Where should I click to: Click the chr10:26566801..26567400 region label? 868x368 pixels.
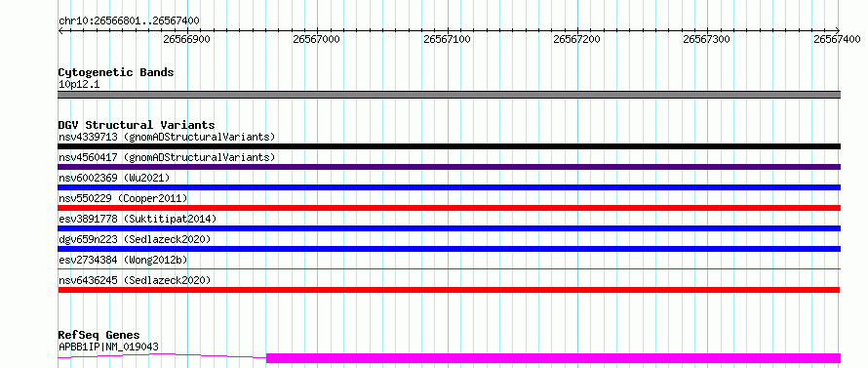(x=129, y=21)
